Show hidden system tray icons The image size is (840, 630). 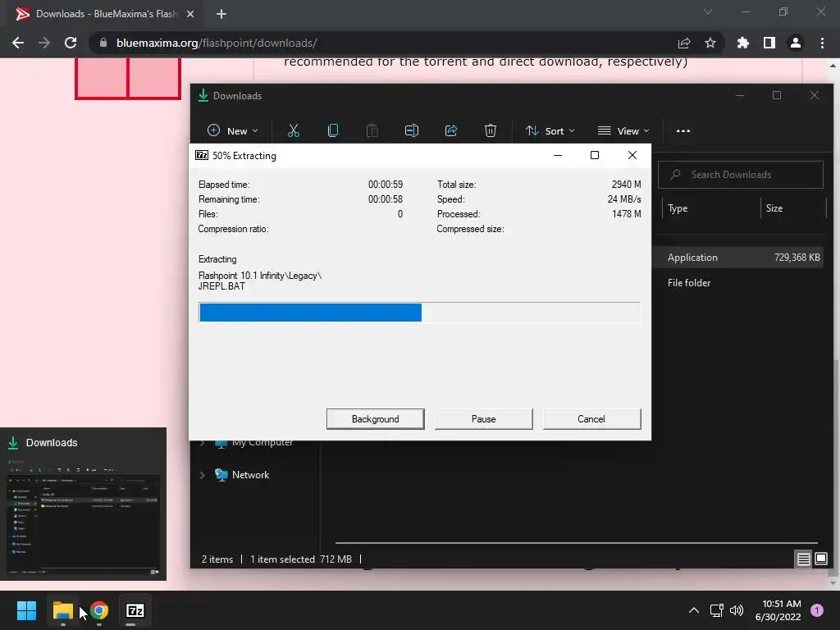(694, 610)
